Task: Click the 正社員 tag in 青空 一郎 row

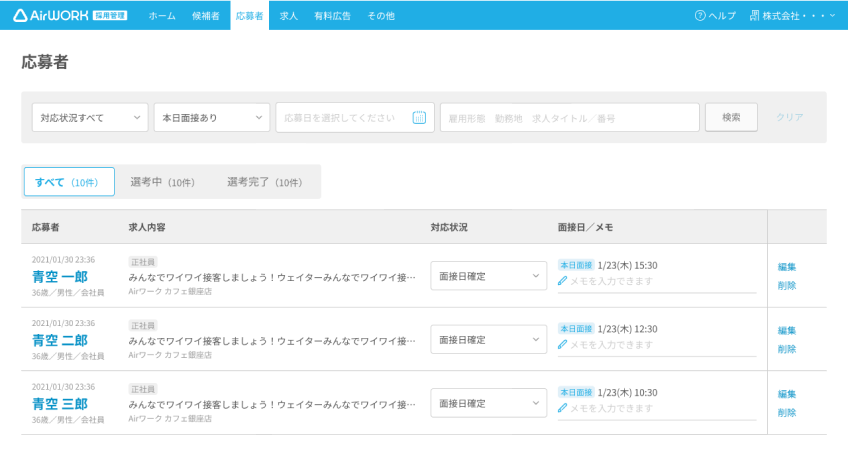Action: pyautogui.click(x=143, y=262)
